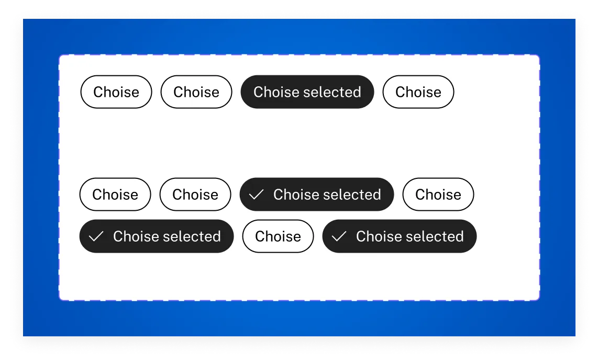Click the second 'Choise' chip in the middle row

tap(195, 195)
